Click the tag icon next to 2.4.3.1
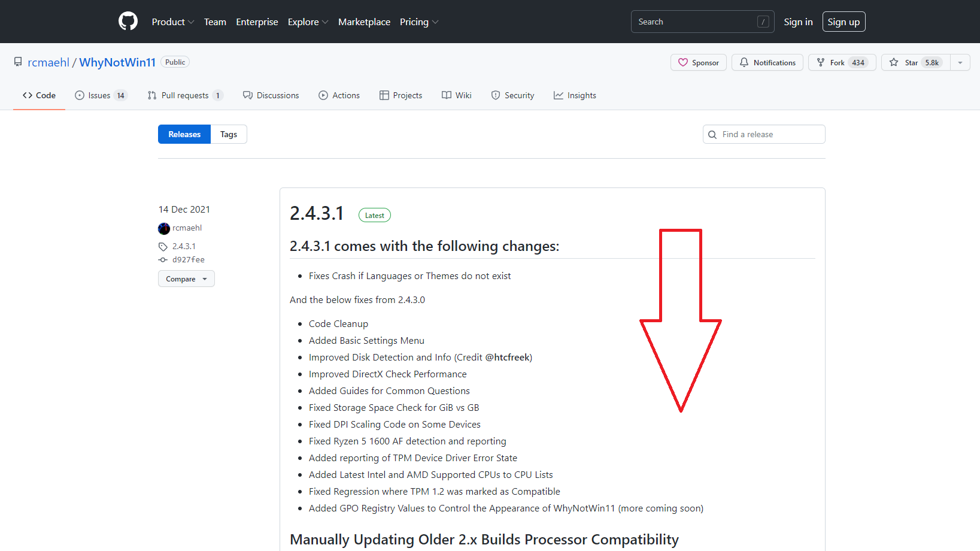 163,247
